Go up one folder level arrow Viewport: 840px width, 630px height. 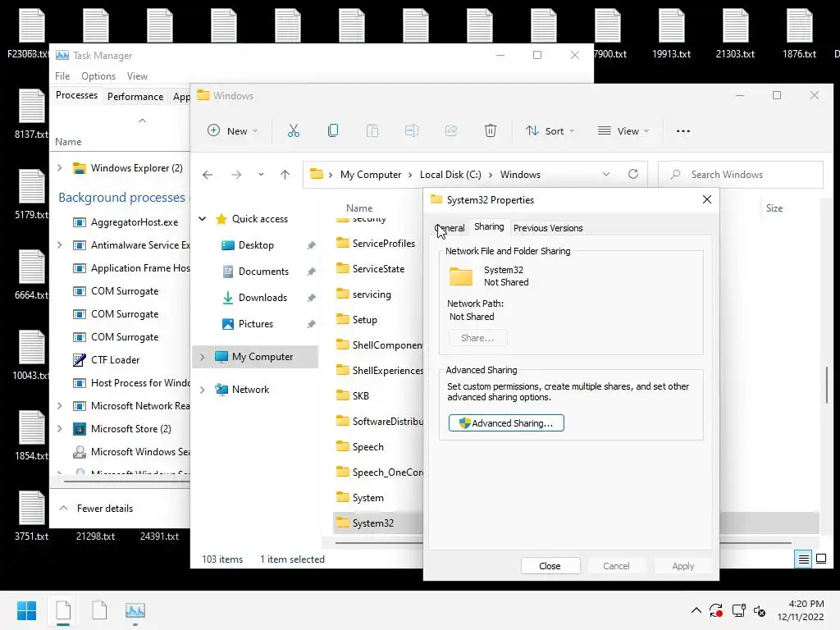pyautogui.click(x=285, y=175)
